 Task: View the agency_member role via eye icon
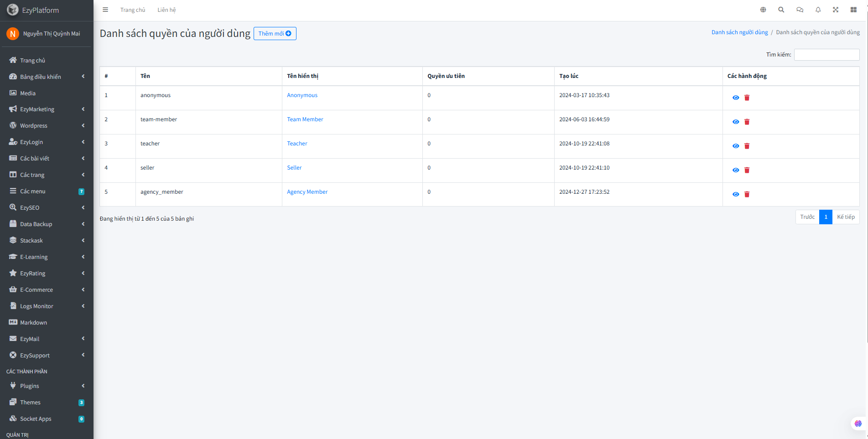(x=736, y=194)
